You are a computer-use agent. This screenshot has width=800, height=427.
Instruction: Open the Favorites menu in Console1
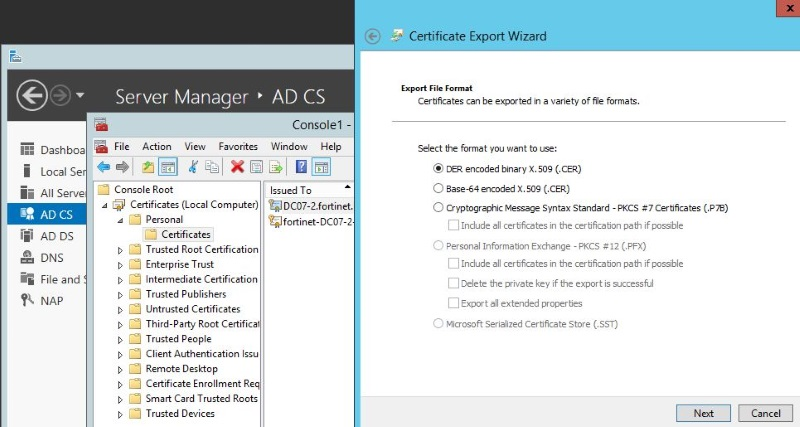(238, 146)
